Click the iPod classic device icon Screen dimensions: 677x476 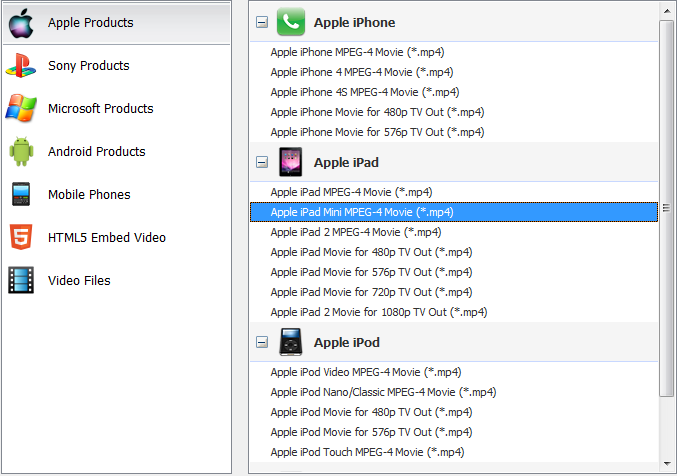click(291, 342)
